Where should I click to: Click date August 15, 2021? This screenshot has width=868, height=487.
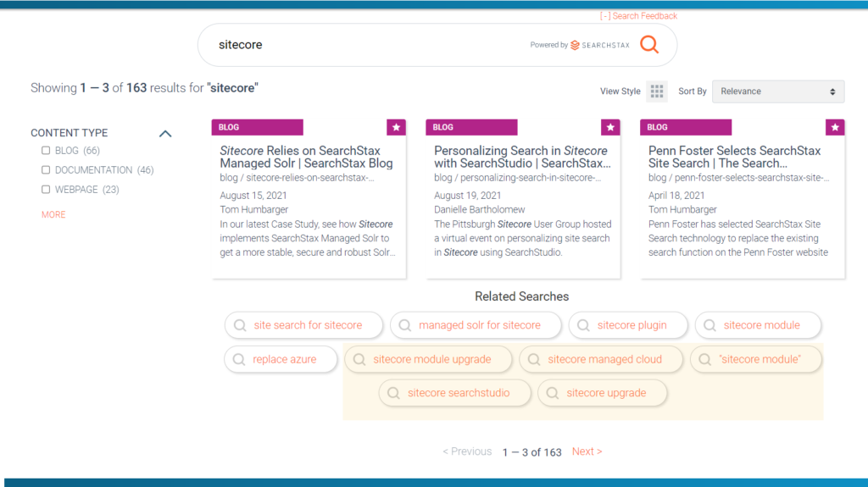253,196
